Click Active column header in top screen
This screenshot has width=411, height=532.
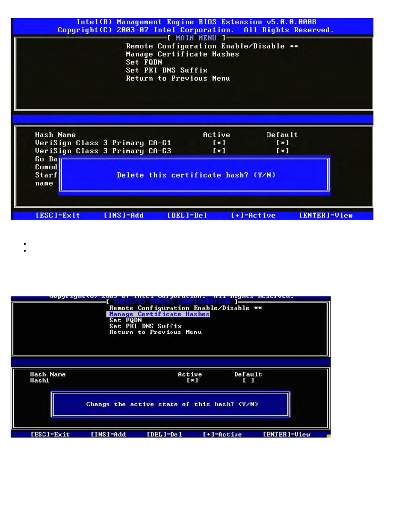(x=216, y=135)
